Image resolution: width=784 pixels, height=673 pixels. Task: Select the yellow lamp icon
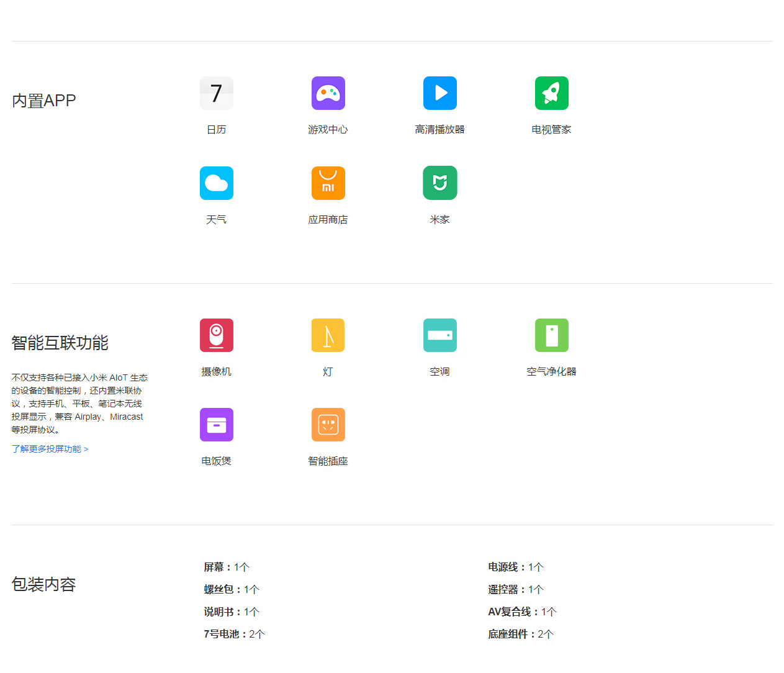pyautogui.click(x=328, y=335)
